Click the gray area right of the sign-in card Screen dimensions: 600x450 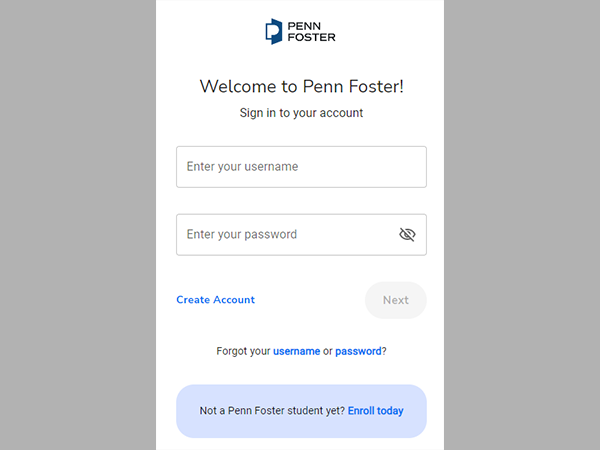522,225
